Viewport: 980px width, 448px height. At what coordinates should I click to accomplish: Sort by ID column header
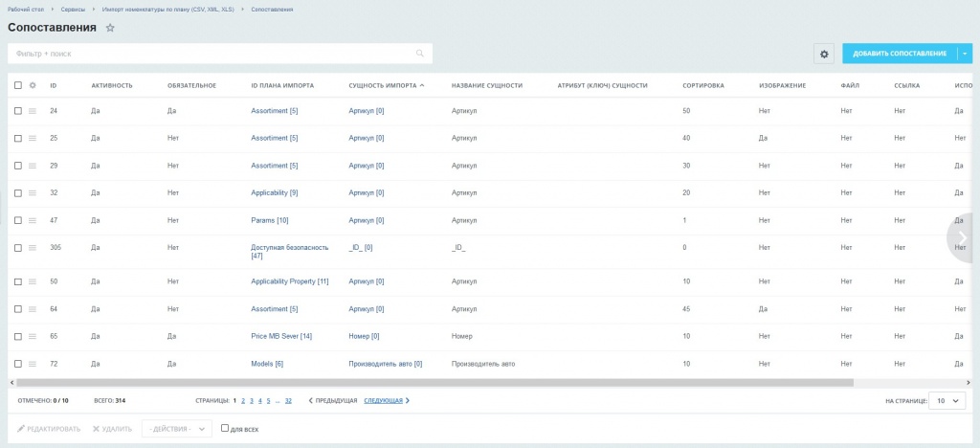pyautogui.click(x=54, y=85)
